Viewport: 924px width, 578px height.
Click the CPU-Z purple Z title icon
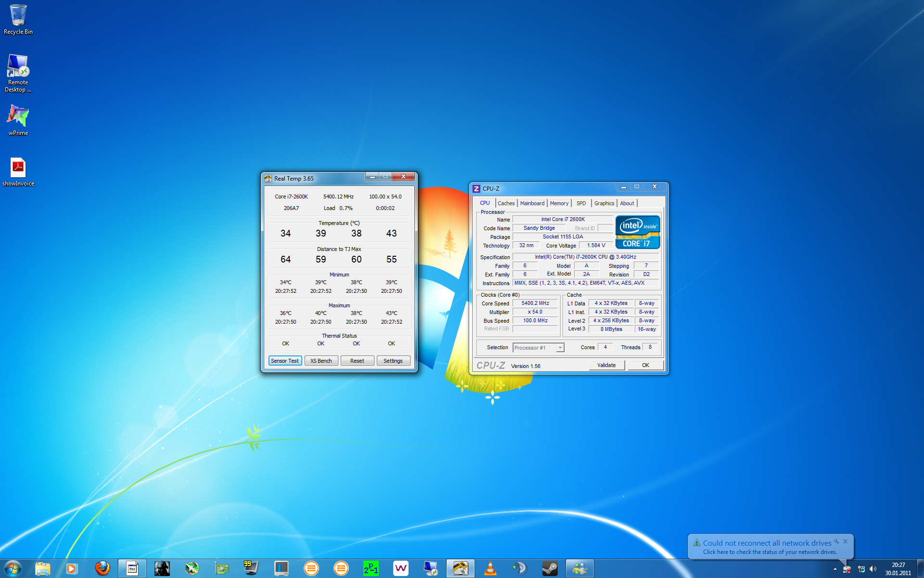point(476,189)
